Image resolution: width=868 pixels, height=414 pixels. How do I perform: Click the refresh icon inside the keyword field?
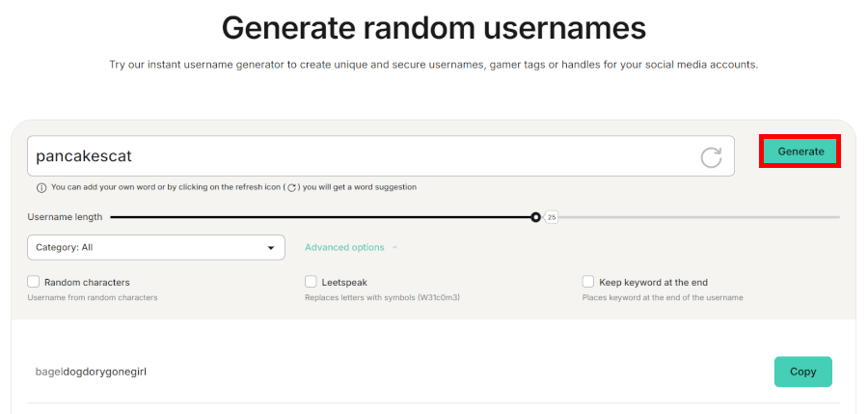[711, 156]
